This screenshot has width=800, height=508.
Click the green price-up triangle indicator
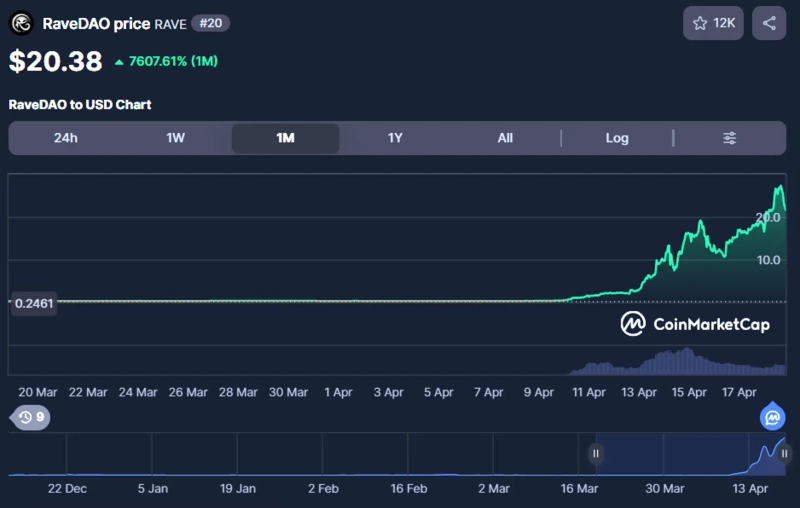(x=119, y=62)
